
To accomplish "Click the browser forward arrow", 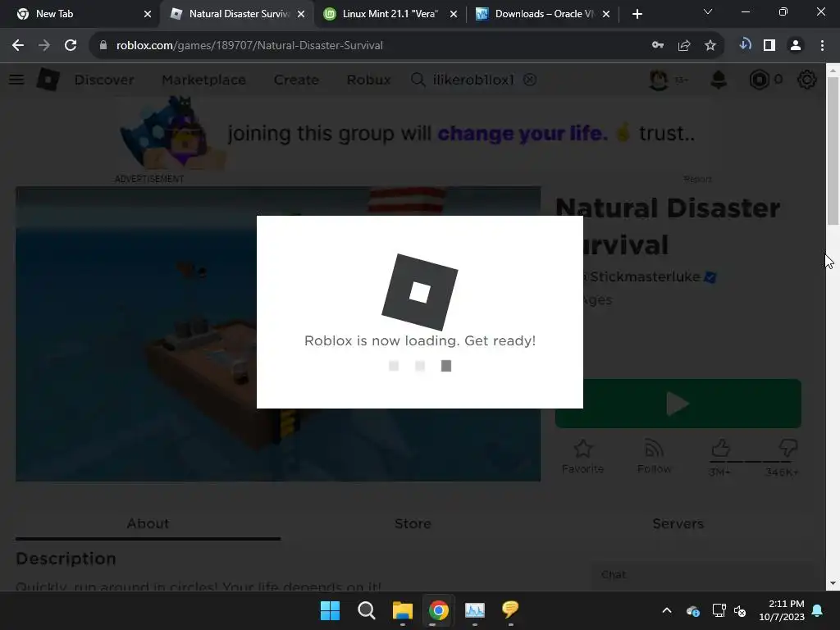I will [x=44, y=46].
